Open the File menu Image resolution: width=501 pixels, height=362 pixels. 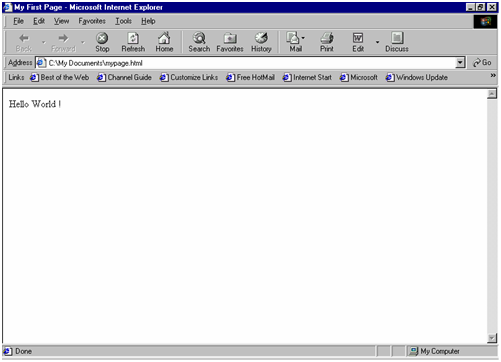[18, 21]
